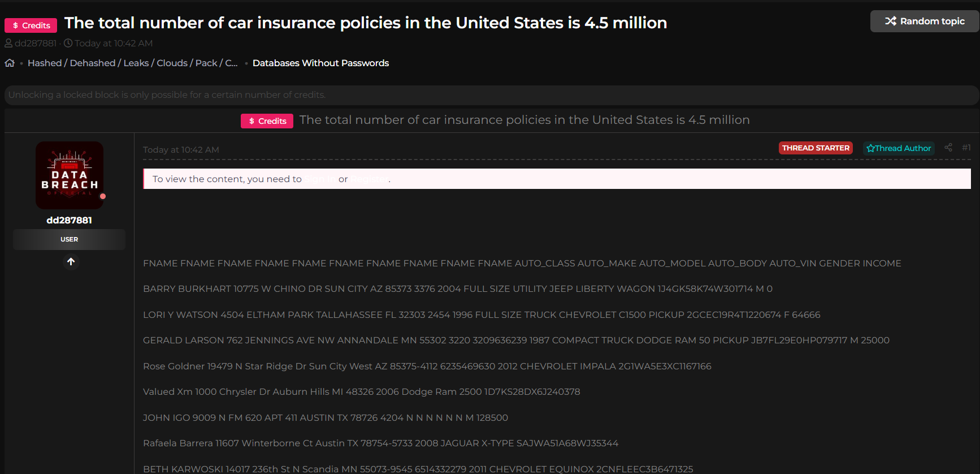980x474 pixels.
Task: Click Today at 10:42 AM under title
Action: point(114,43)
